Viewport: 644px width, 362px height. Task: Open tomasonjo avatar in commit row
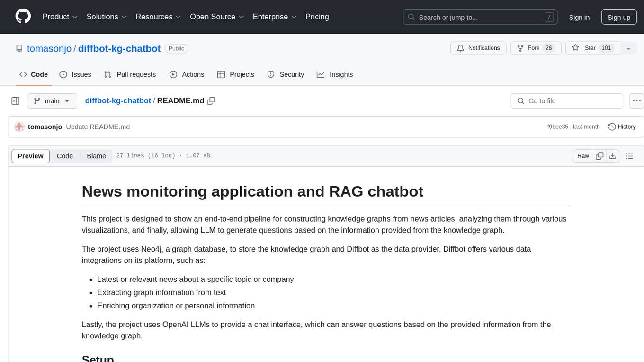[19, 127]
